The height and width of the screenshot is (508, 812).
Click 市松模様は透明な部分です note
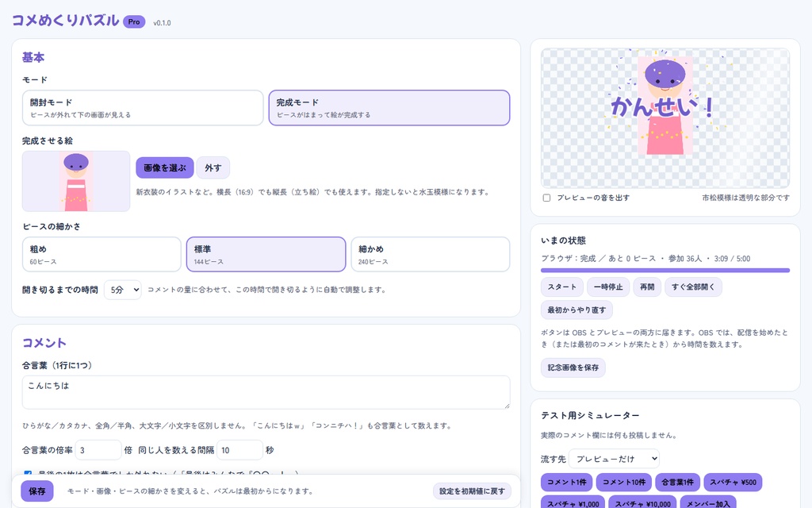click(745, 198)
